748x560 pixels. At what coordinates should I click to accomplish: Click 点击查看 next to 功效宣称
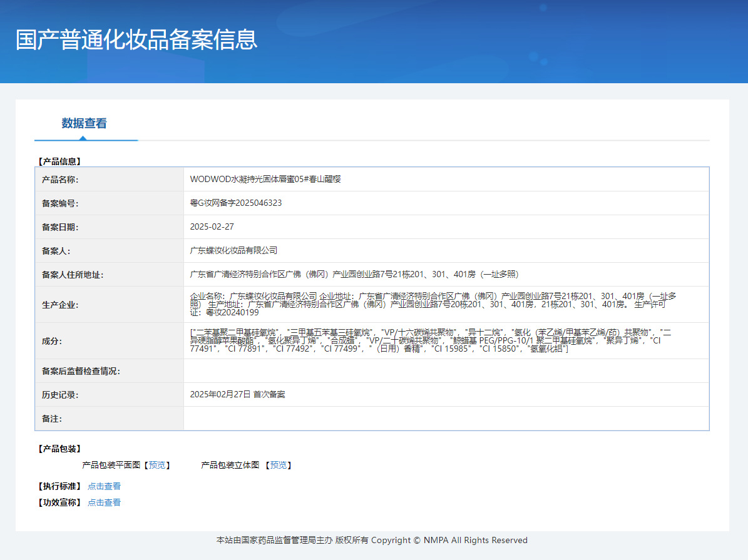[x=104, y=502]
